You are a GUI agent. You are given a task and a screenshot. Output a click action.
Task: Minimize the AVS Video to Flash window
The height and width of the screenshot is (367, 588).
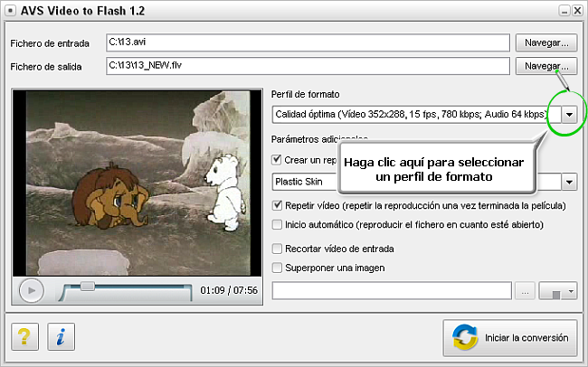tap(564, 11)
